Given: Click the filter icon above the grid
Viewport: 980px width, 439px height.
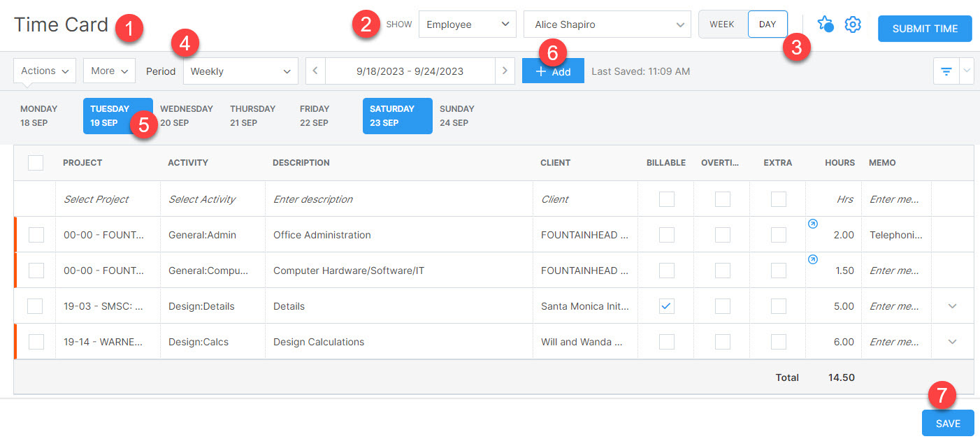Looking at the screenshot, I should (x=946, y=71).
